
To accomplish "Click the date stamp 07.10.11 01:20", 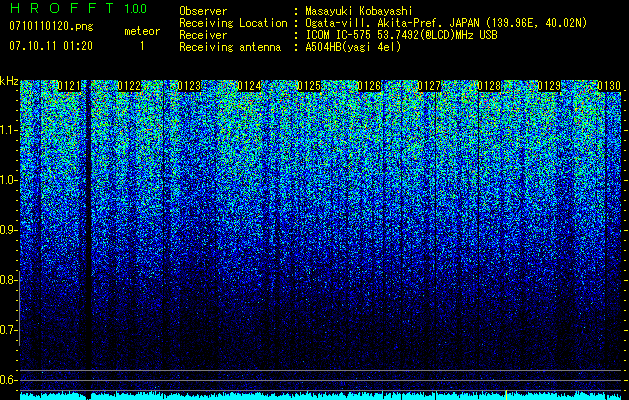I will point(51,46).
